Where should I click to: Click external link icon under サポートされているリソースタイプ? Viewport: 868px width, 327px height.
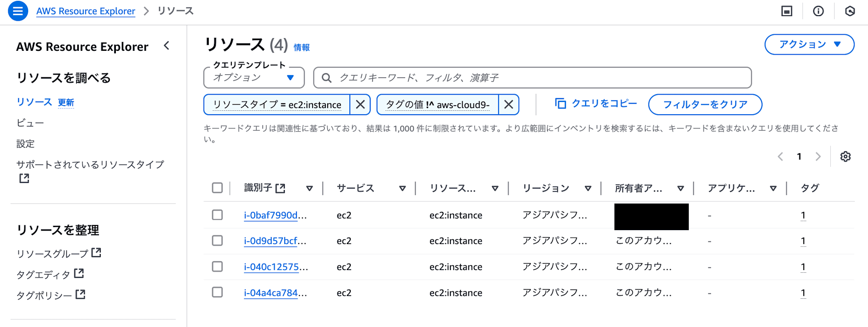[24, 178]
